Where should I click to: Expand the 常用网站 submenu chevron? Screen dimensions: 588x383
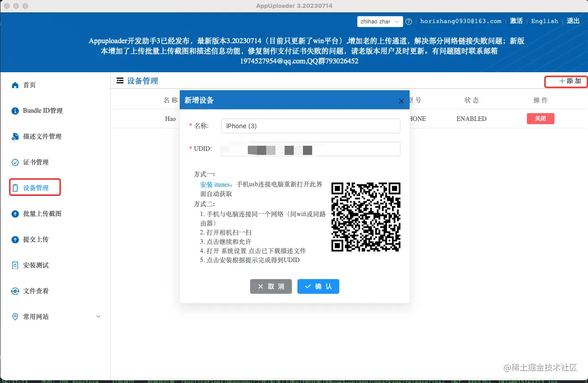click(98, 317)
